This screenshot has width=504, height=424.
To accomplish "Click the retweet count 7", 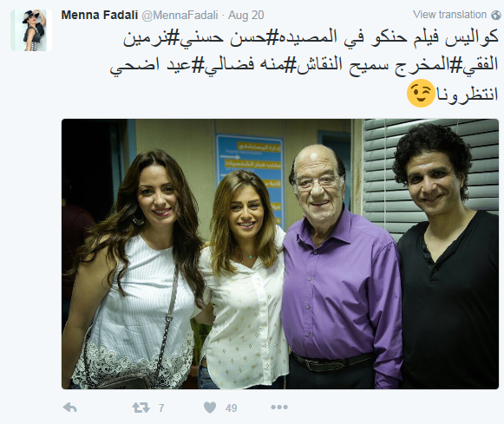I will tap(161, 408).
